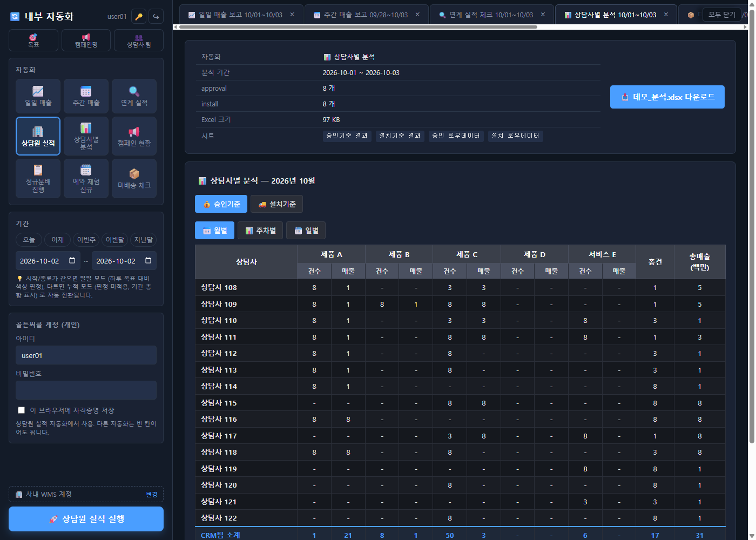Click the 승인 로우데이터 sheet chip
The image size is (756, 540).
pos(456,136)
